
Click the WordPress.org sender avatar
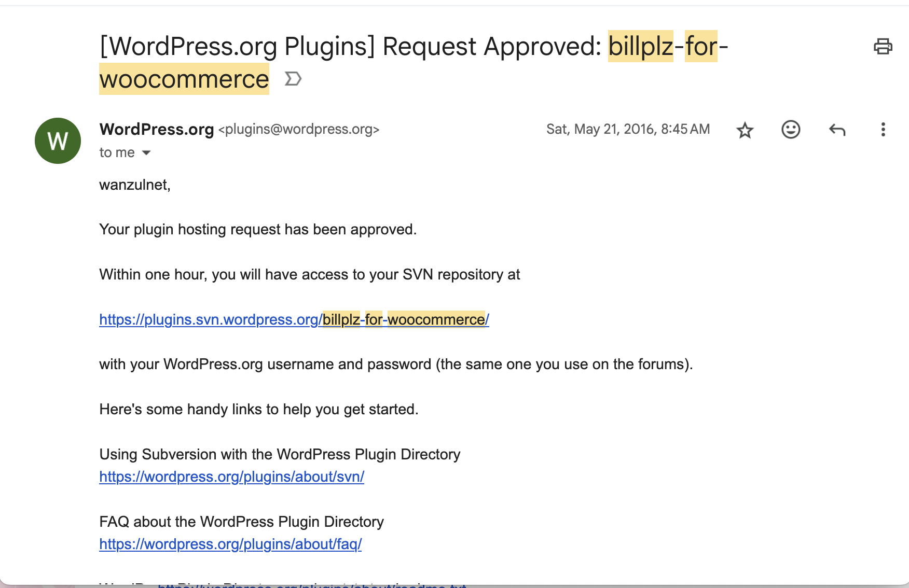click(x=58, y=141)
